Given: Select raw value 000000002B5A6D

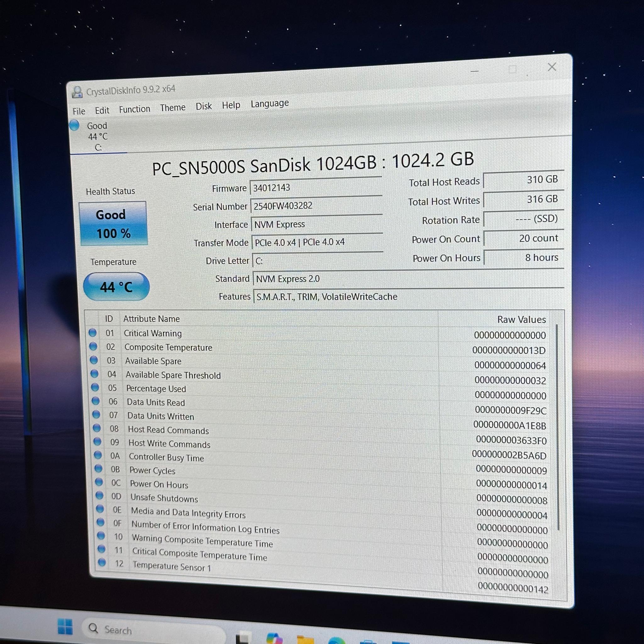Looking at the screenshot, I should [509, 455].
